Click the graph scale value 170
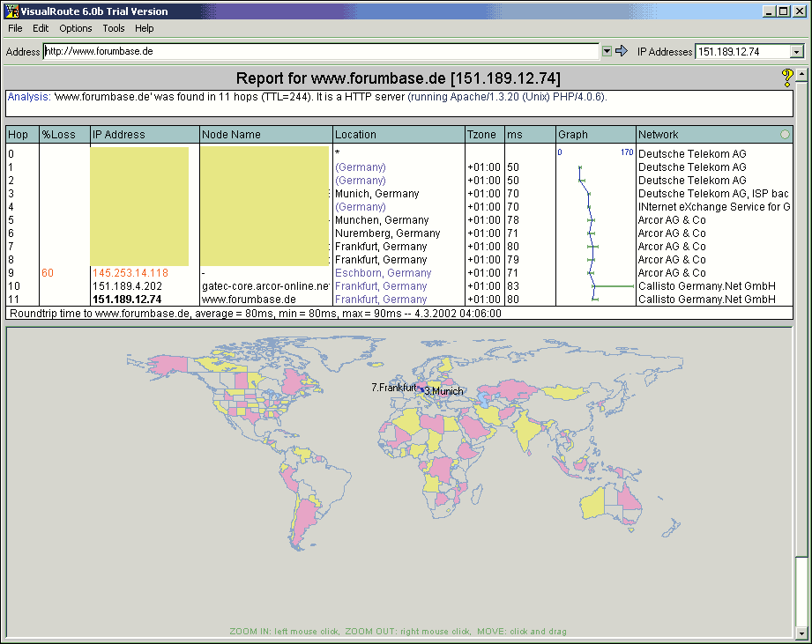The image size is (812, 644). pos(627,152)
